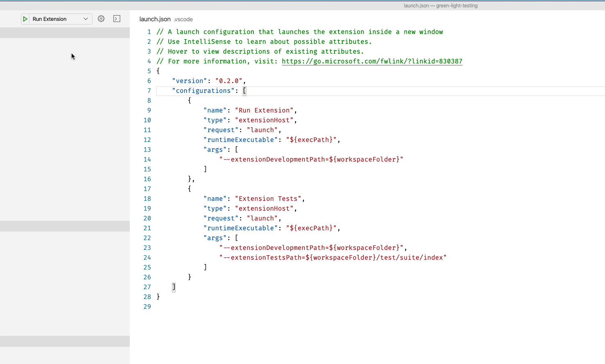
Task: Place cursor in the "version" key
Action: coord(189,81)
